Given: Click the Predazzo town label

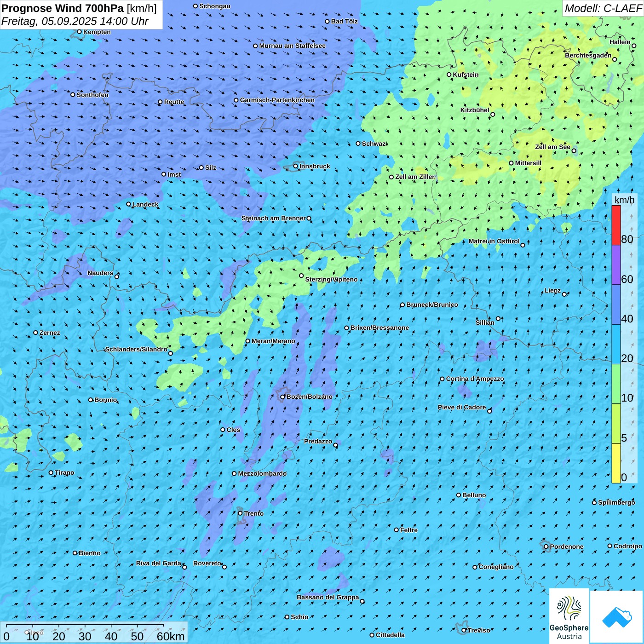Looking at the screenshot, I should click(318, 441).
